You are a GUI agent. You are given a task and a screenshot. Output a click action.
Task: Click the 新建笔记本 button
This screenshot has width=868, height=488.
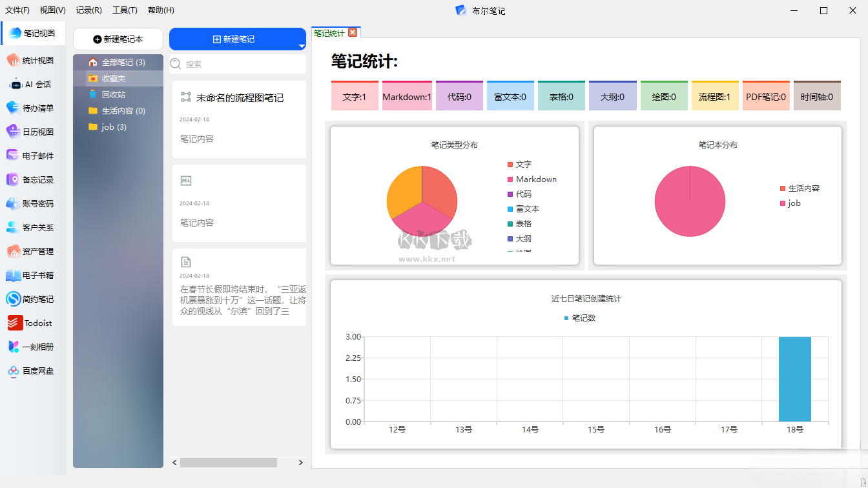(118, 39)
